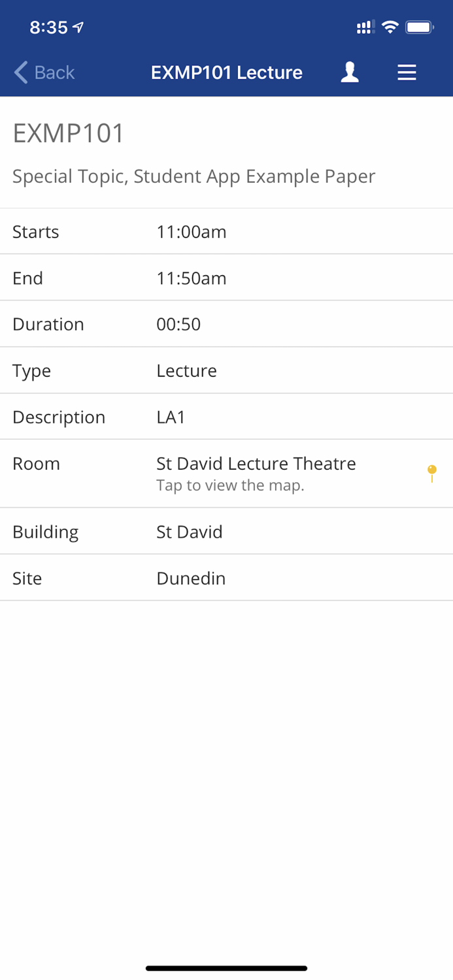Tap the home indicator bar
The image size is (453, 980).
tap(226, 968)
